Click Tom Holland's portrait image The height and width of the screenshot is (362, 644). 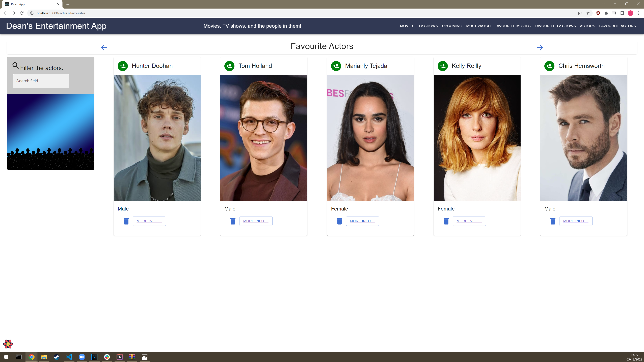(x=263, y=138)
